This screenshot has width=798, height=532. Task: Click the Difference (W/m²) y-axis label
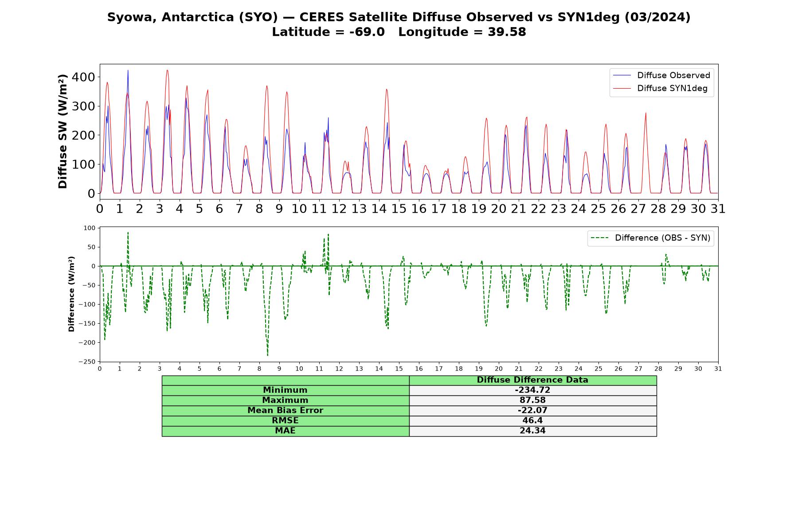(x=71, y=294)
